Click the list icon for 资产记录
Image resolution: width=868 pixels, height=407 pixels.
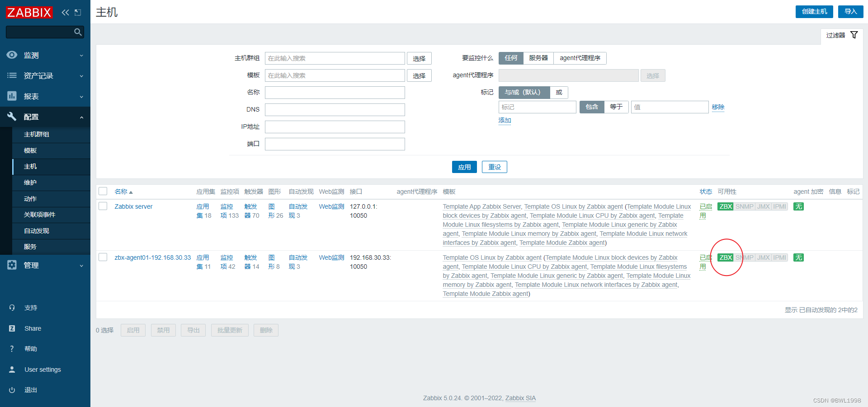[x=12, y=75]
